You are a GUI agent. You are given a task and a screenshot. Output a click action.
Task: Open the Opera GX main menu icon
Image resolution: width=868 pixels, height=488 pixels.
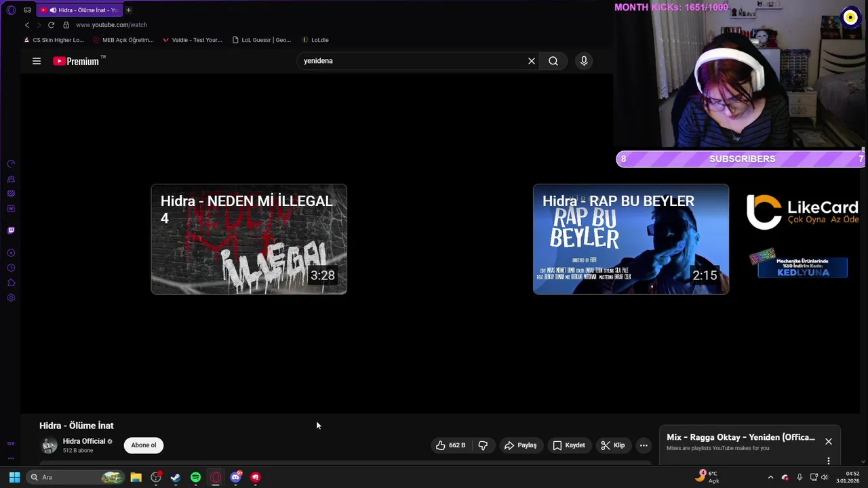click(11, 10)
